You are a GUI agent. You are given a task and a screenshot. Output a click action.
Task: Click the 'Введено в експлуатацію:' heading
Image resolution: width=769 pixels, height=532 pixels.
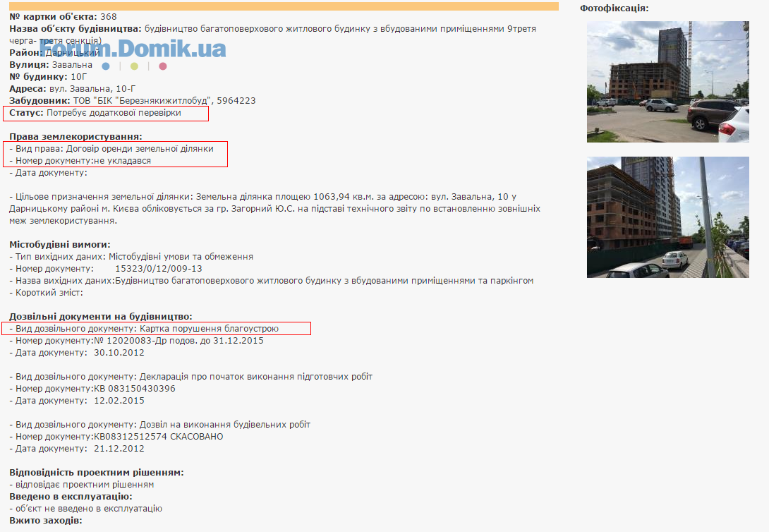[x=71, y=497]
